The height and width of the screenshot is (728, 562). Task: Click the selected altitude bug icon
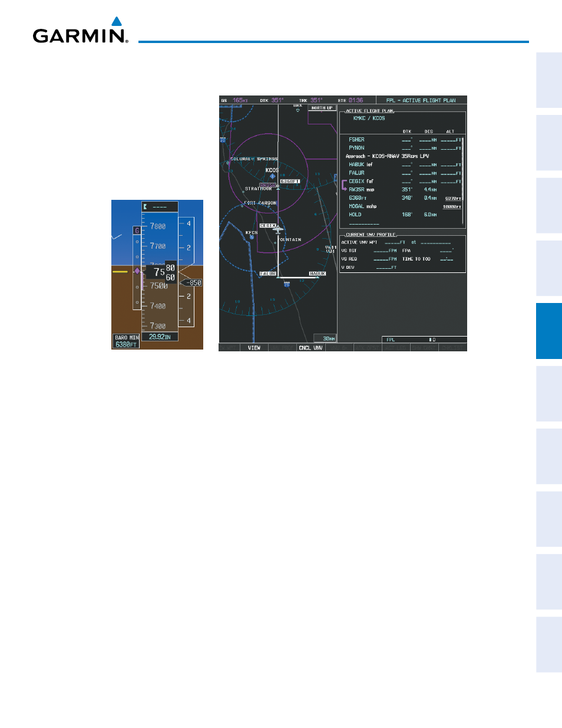(x=146, y=206)
